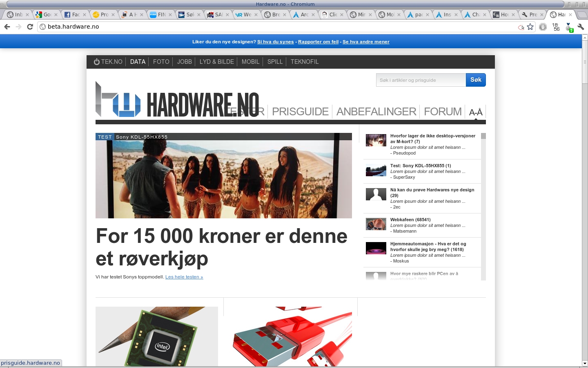Click the 'Les hele testen »' link
The width and height of the screenshot is (588, 368).
[x=184, y=277]
